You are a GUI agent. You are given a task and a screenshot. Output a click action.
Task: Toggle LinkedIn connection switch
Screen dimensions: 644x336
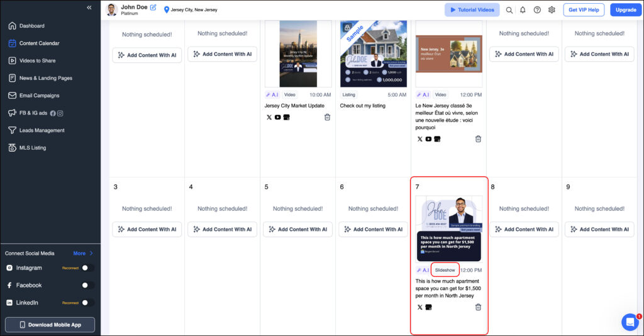pos(88,303)
